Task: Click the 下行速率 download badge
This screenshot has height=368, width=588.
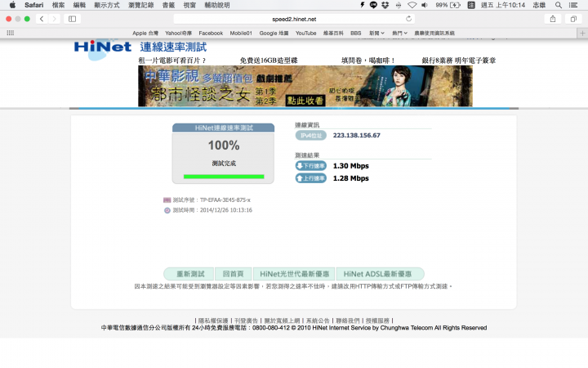Action: [x=311, y=165]
